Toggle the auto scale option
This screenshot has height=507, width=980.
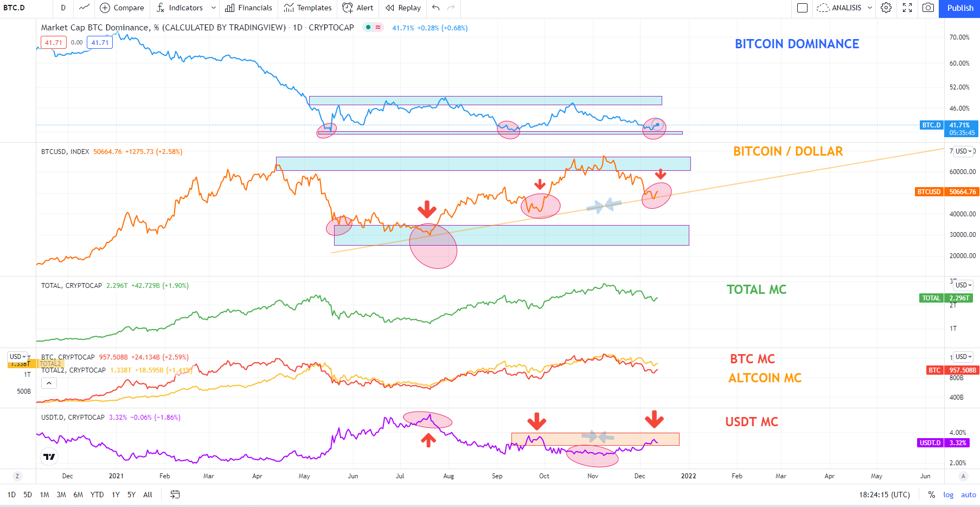pos(968,495)
